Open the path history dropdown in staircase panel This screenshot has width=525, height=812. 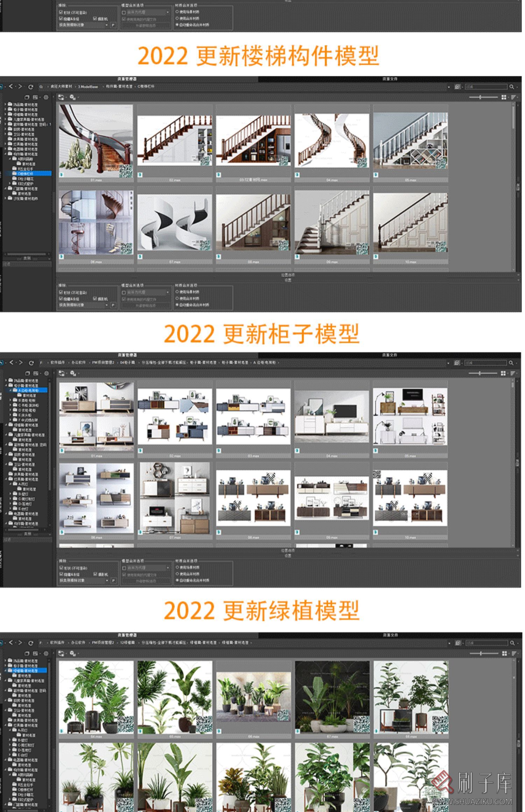[x=449, y=87]
